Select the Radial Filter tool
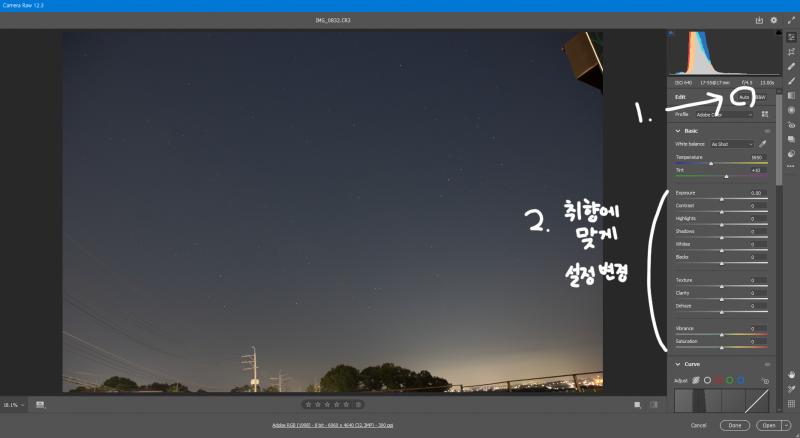 tap(791, 110)
